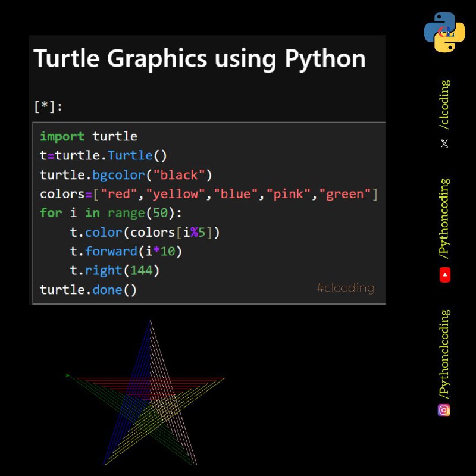Click the X (Twitter) icon
The width and height of the screenshot is (476, 476).
coord(444,143)
